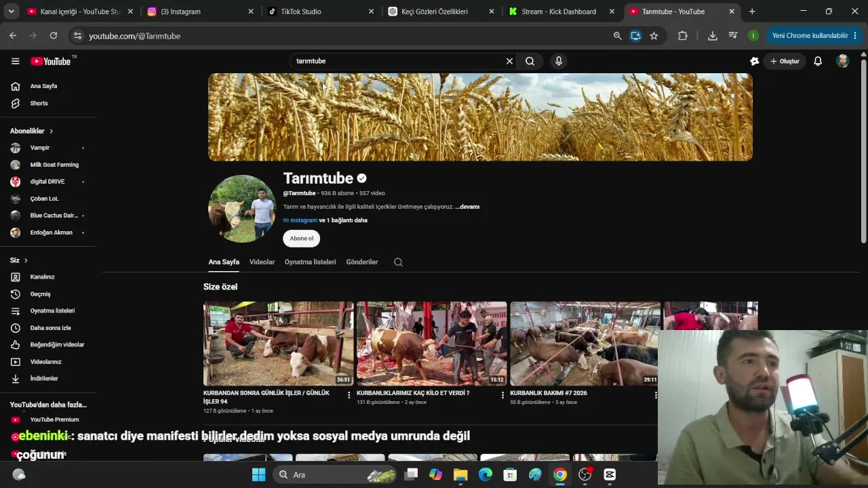
Task: Close the Kick Dashboard tab
Action: click(612, 12)
